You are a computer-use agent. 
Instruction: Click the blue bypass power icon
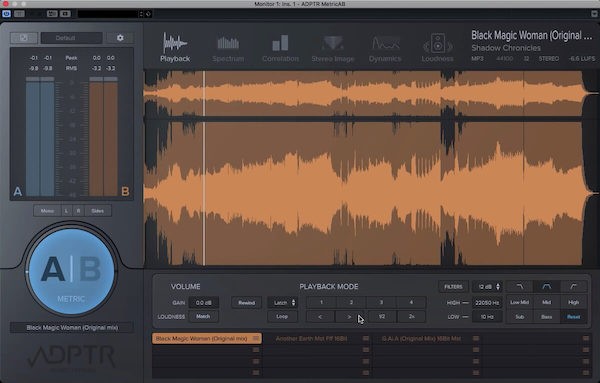tap(6, 14)
